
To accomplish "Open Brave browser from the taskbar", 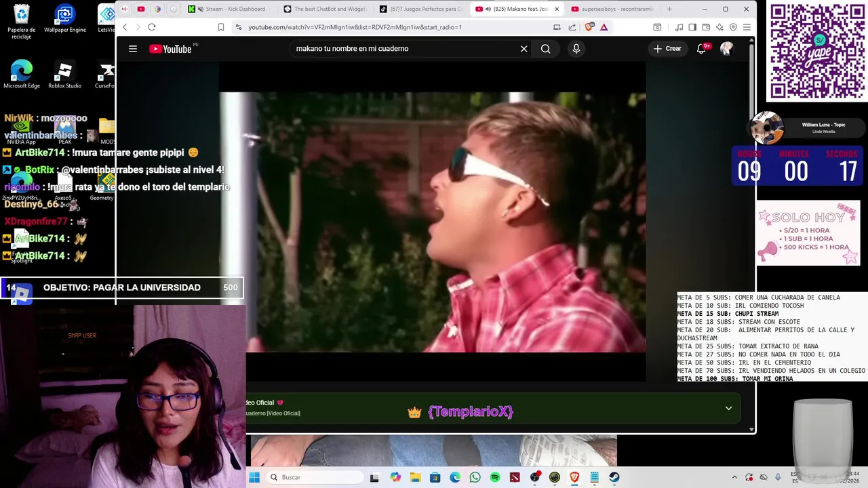I will pos(574,477).
